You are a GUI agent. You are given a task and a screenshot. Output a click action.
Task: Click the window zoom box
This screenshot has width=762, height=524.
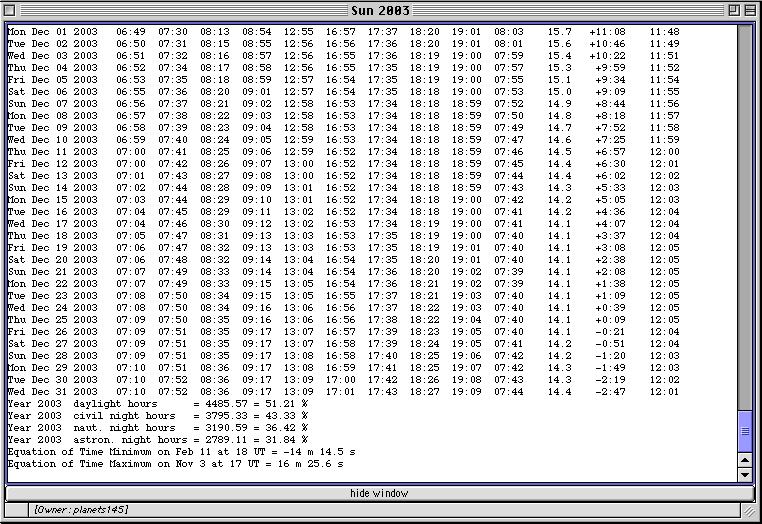point(733,9)
